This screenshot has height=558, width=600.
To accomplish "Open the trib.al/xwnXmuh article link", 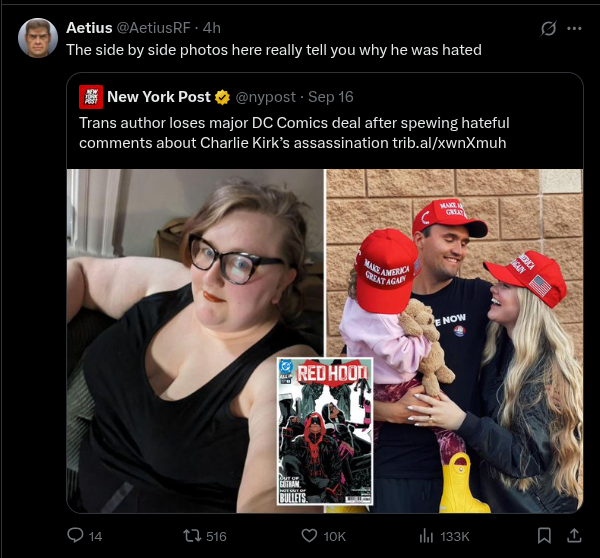I will click(x=449, y=143).
